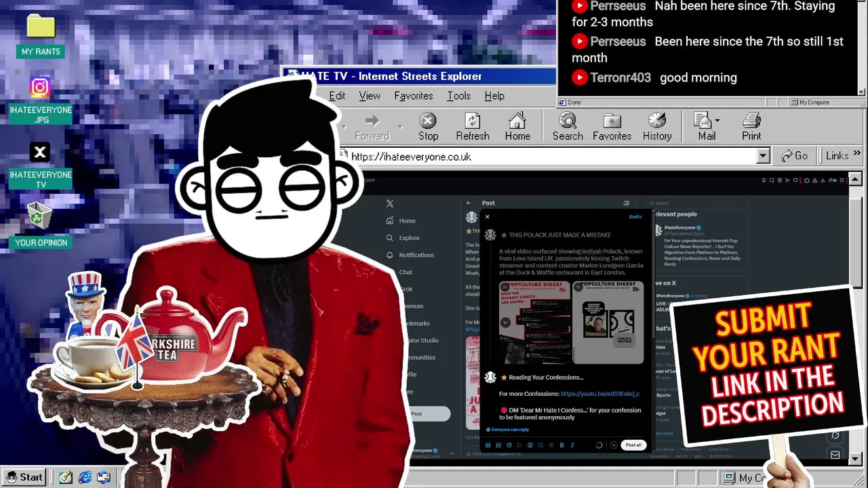
Task: Open the left POPCULTURE DIGEST image thumbnail
Action: click(534, 323)
